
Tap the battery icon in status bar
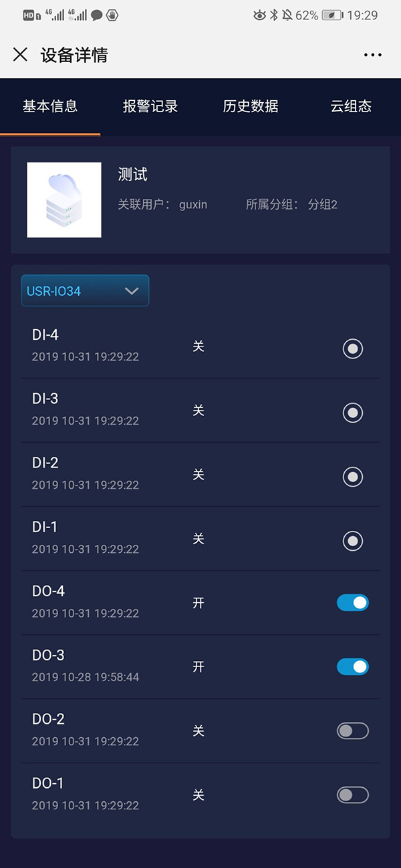[x=332, y=15]
